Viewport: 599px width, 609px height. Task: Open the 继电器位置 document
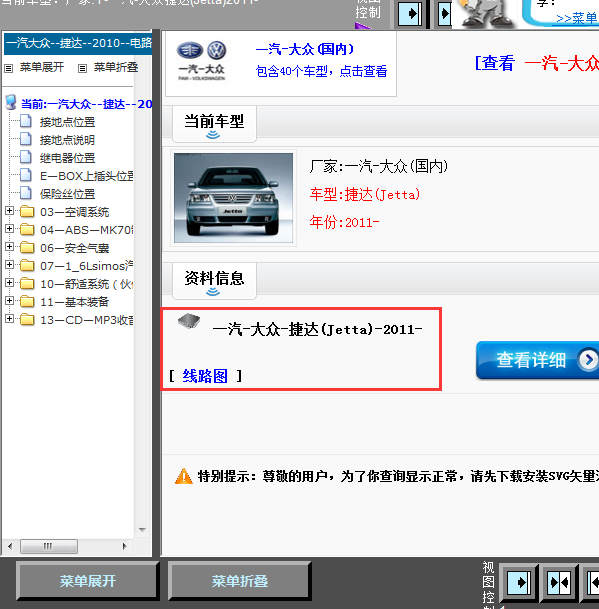click(67, 158)
